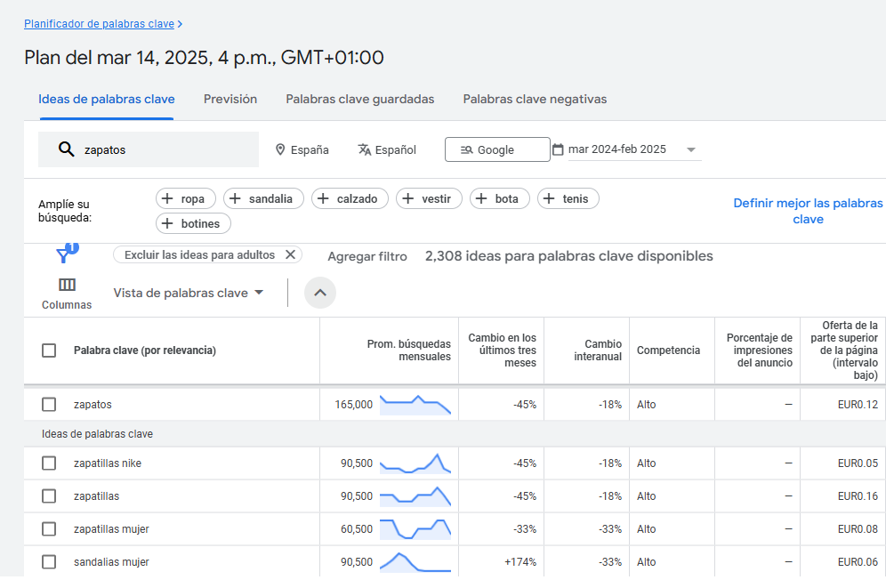Add the calzado suggestion chip
Viewport: 886px width, 588px height.
(x=350, y=199)
